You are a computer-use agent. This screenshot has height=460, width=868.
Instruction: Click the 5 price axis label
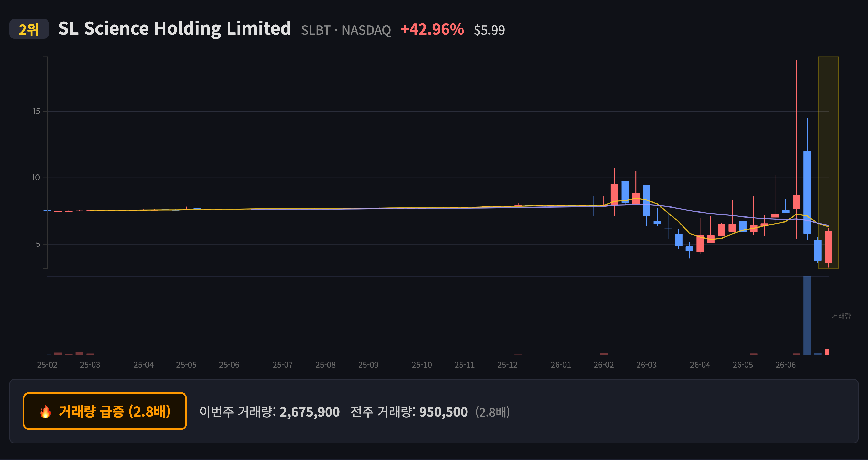point(38,244)
